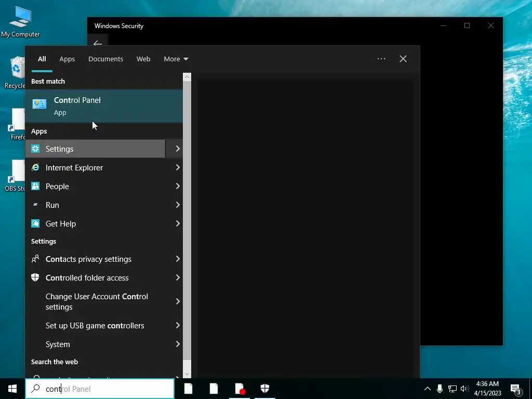Open Windows Security shield in taskbar
Viewport: 532px width, 399px height.
pyautogui.click(x=265, y=389)
